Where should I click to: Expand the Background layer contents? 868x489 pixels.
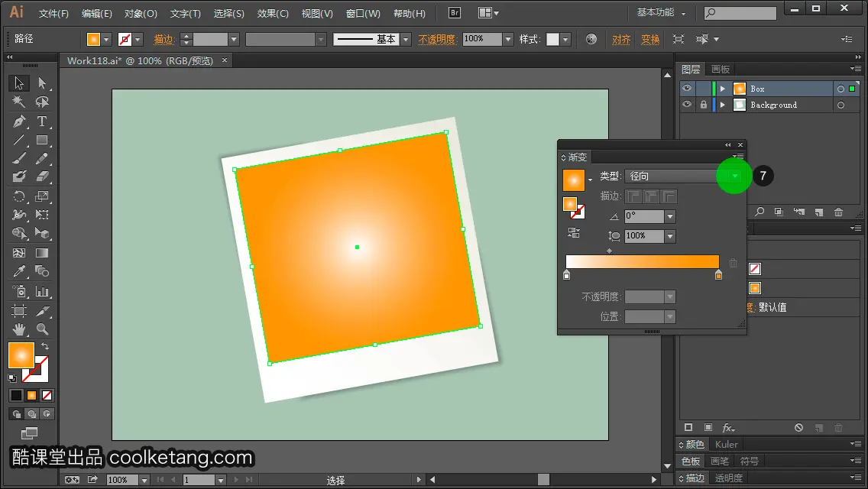pos(722,105)
